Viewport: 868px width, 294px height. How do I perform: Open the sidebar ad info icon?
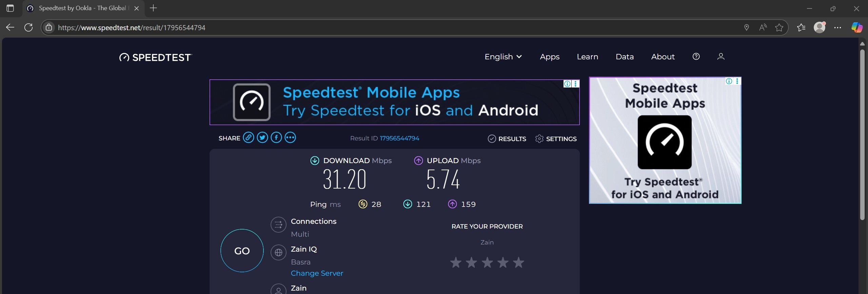pyautogui.click(x=729, y=81)
